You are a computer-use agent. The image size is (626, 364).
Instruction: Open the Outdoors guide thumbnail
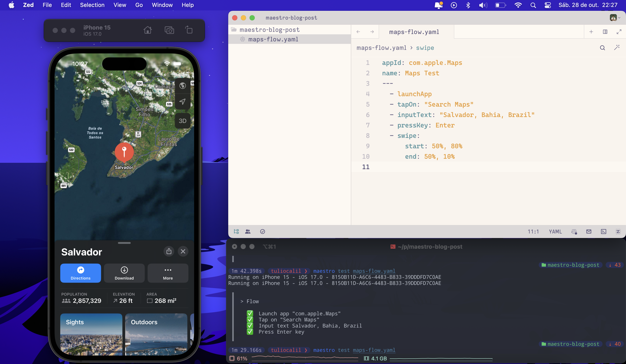tap(156, 334)
